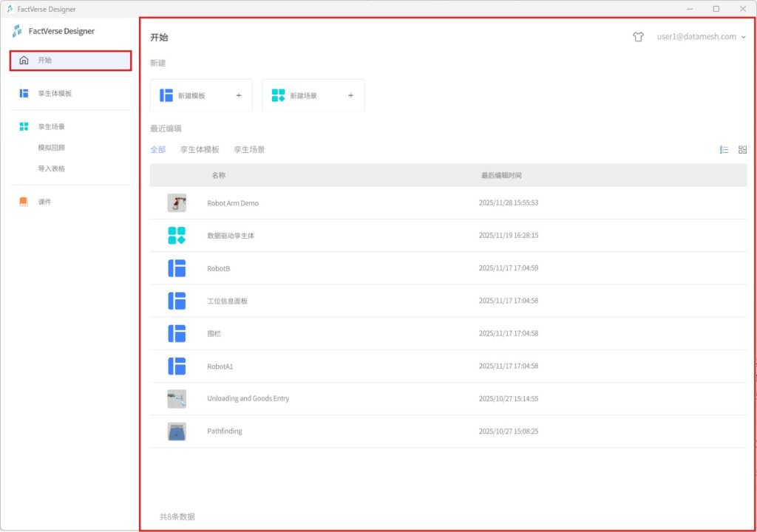The height and width of the screenshot is (532, 757).
Task: Open the 孪生体模板 sidebar icon
Action: 24,94
